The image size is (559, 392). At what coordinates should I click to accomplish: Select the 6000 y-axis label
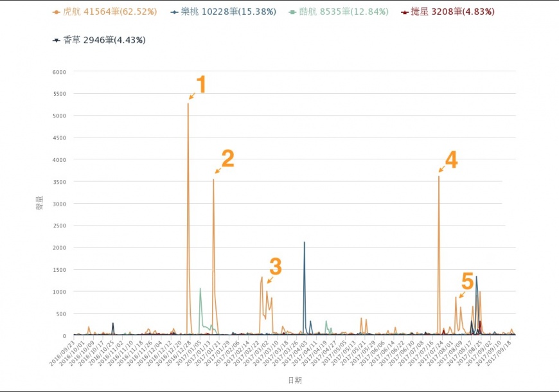tap(60, 72)
